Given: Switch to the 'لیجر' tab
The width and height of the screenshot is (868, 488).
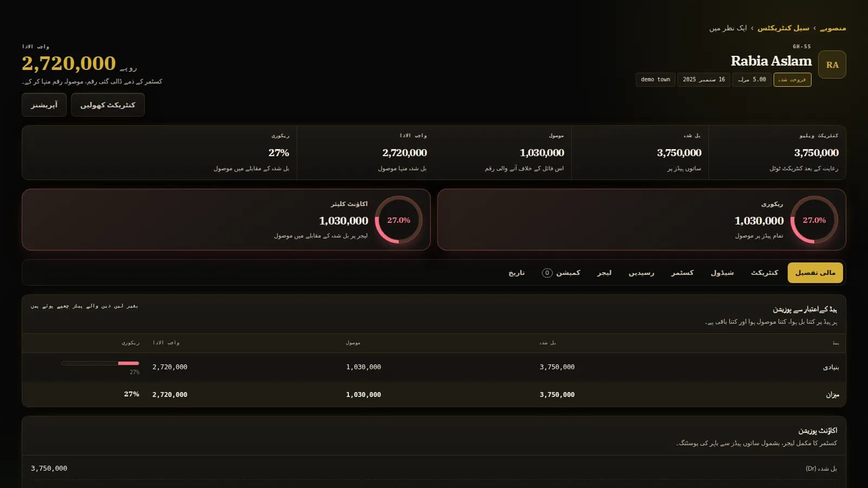Looking at the screenshot, I should (x=604, y=273).
